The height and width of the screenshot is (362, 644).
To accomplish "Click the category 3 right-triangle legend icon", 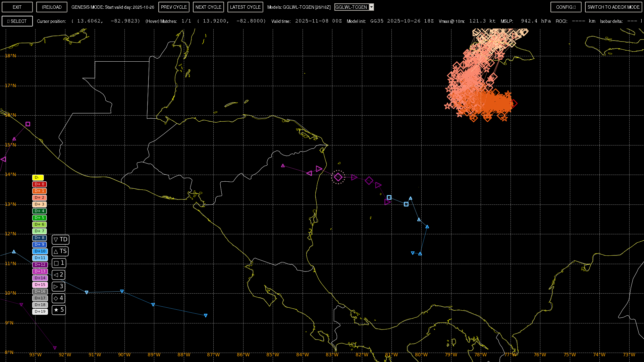I will click(x=58, y=287).
